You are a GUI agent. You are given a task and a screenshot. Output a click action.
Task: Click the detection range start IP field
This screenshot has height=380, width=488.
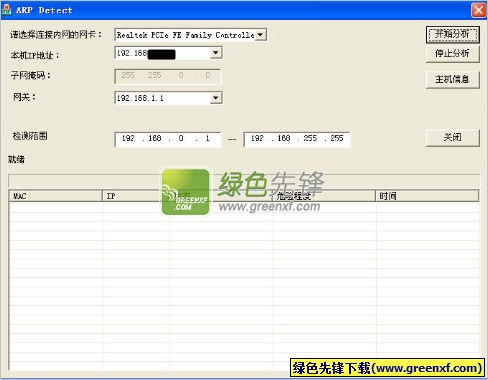[x=168, y=139]
